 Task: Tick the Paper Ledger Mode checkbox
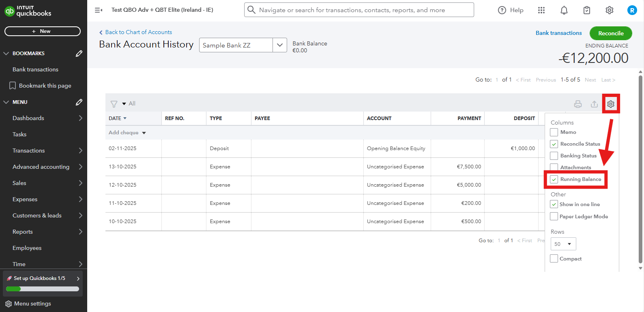pyautogui.click(x=554, y=216)
